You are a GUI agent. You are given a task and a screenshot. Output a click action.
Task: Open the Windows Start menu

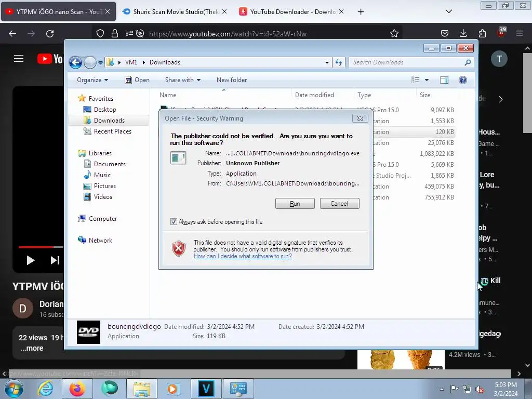pos(14,389)
